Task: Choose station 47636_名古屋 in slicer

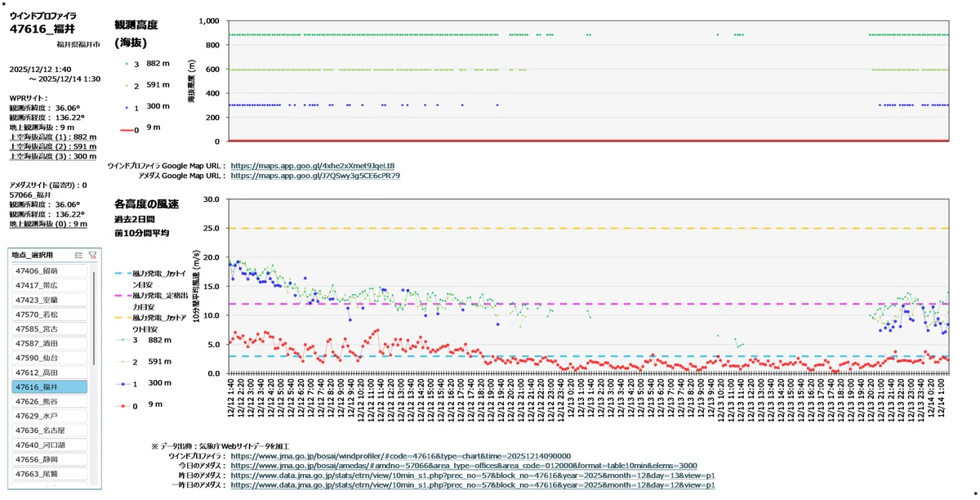Action: tap(49, 431)
